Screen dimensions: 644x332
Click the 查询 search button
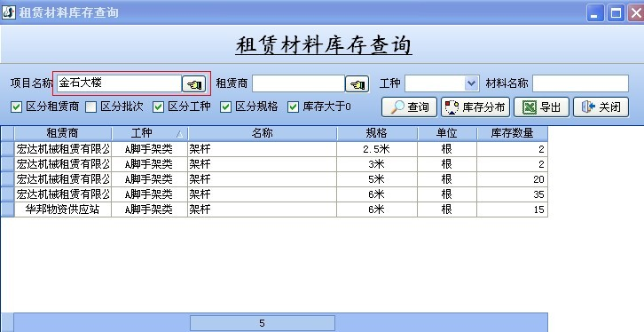pyautogui.click(x=409, y=107)
